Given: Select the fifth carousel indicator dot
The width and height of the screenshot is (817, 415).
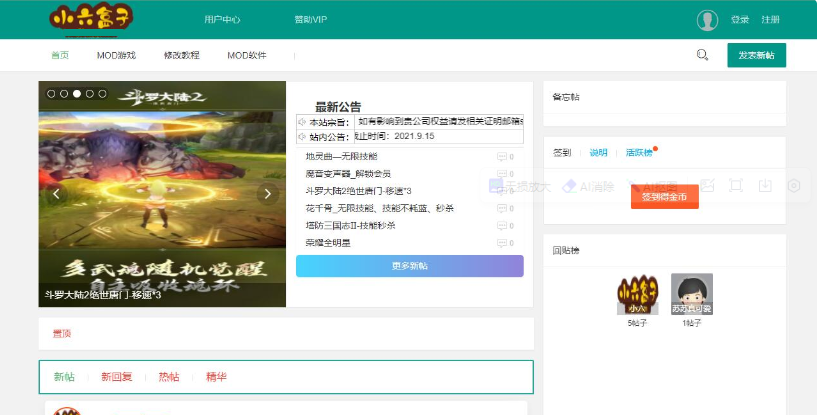Looking at the screenshot, I should tap(103, 94).
